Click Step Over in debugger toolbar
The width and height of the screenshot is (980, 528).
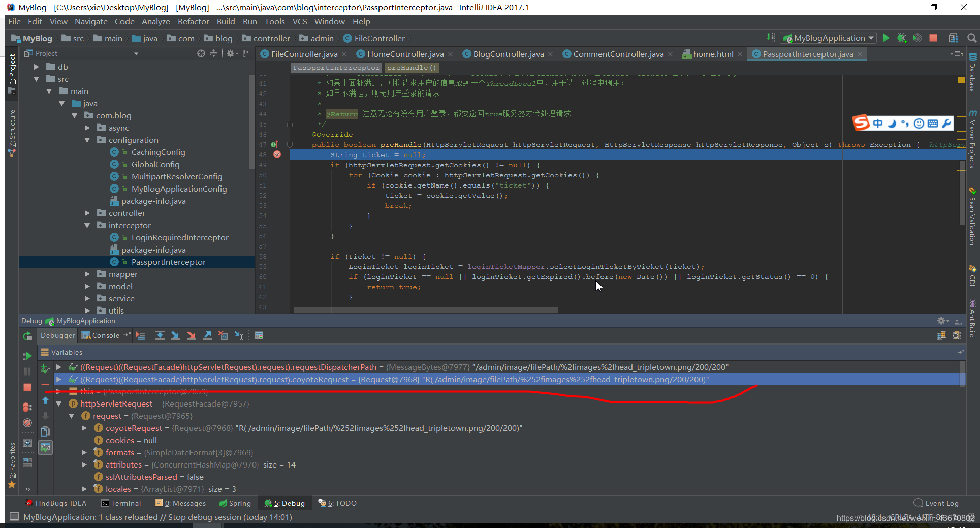[x=160, y=335]
